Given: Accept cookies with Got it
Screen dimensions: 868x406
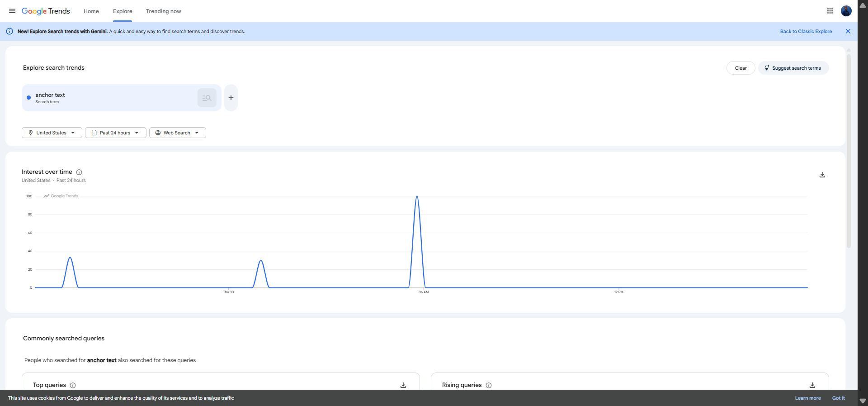Looking at the screenshot, I should 838,398.
